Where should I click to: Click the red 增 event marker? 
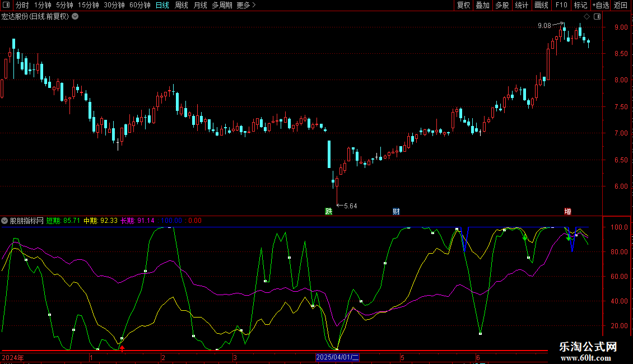pos(567,211)
